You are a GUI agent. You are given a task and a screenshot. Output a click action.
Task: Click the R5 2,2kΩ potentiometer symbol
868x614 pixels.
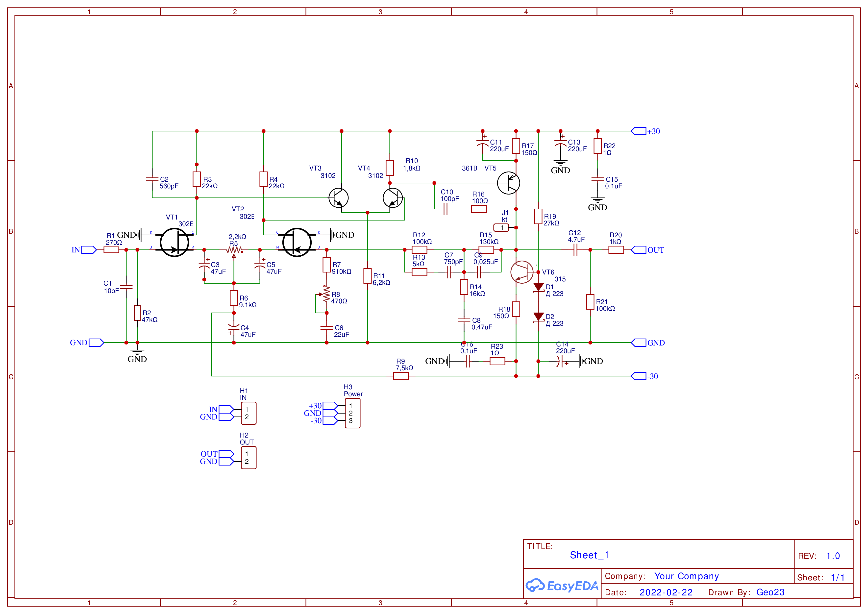tap(234, 250)
